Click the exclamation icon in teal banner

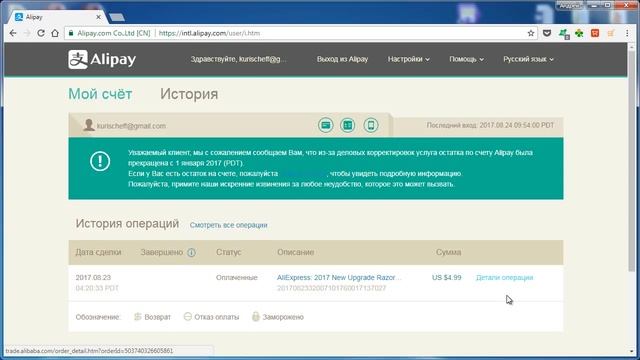coord(100,161)
